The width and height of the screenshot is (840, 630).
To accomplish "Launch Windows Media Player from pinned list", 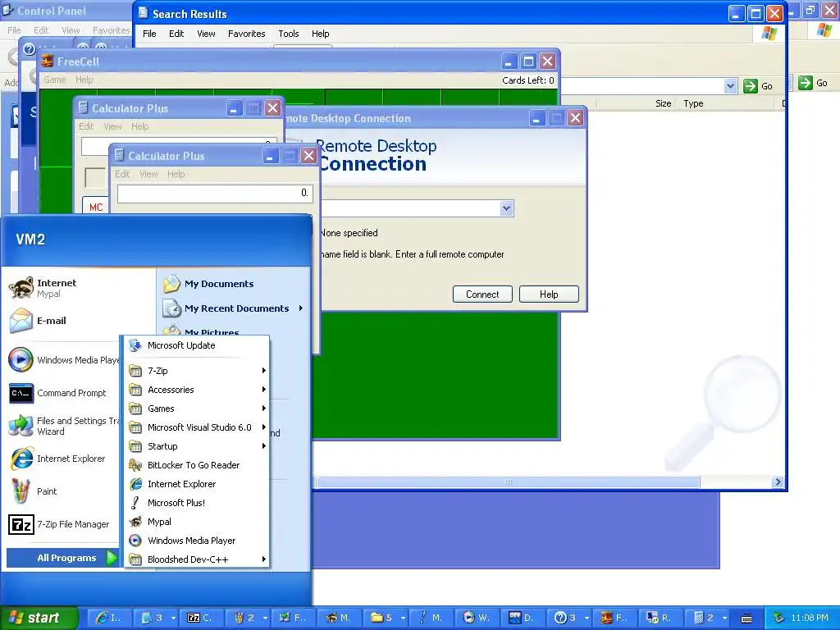I will coord(63,360).
